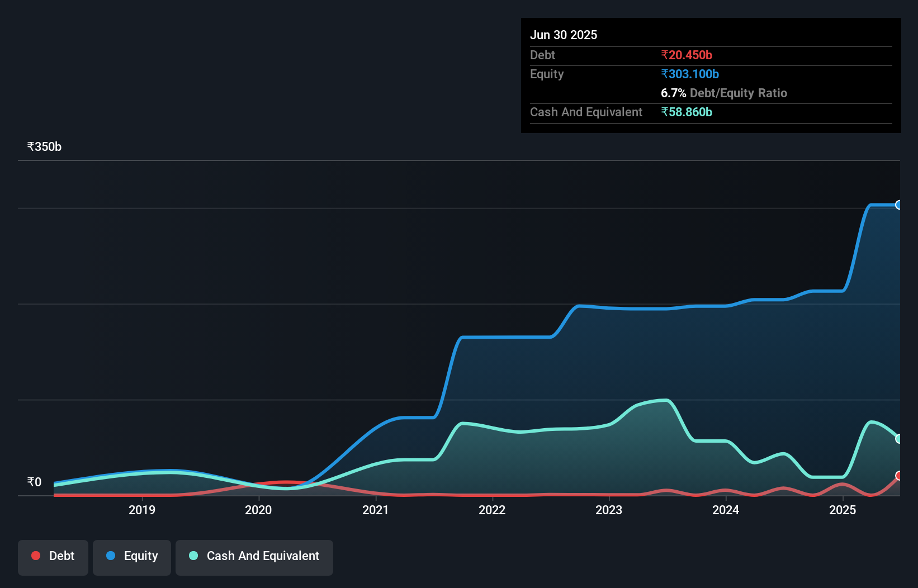Screen dimensions: 918x588
Task: Click the ₹303.100b Equity value in tooltip
Action: (x=690, y=74)
